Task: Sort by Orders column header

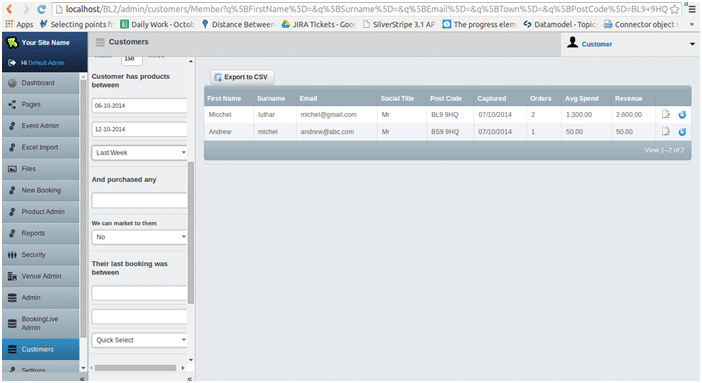Action: tap(540, 99)
